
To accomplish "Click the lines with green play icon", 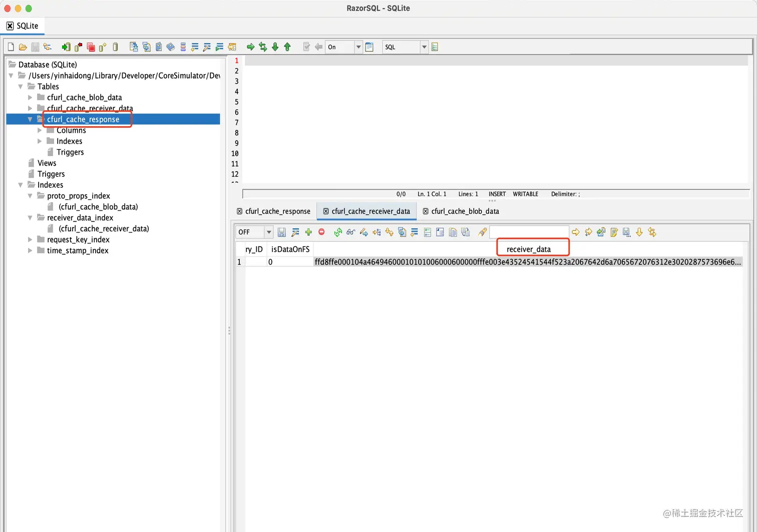I will pos(219,47).
